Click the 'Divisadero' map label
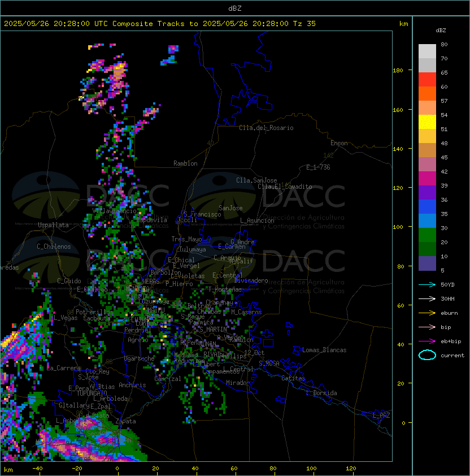This screenshot has width=470, height=476. point(251,280)
